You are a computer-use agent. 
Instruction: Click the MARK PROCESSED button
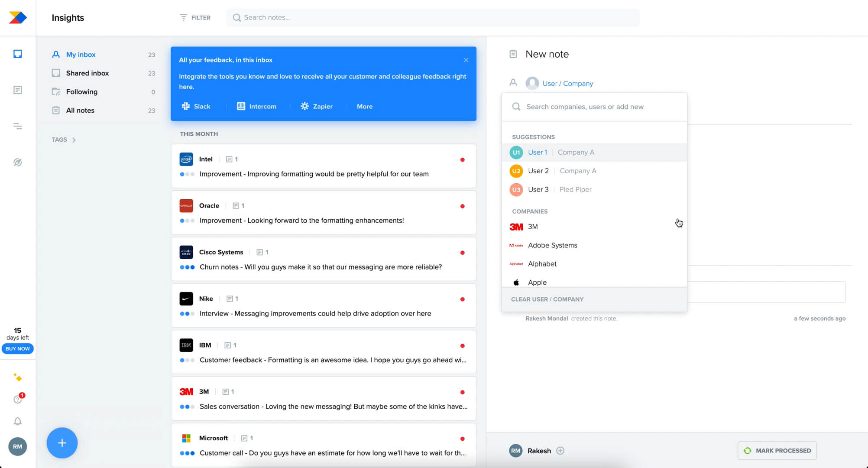coord(777,451)
